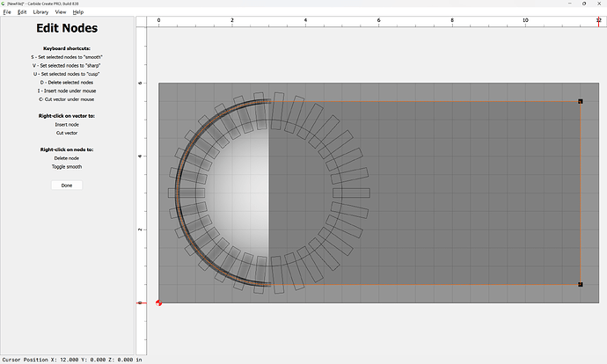Open the Edit menu
Image resolution: width=607 pixels, height=364 pixels.
[22, 12]
